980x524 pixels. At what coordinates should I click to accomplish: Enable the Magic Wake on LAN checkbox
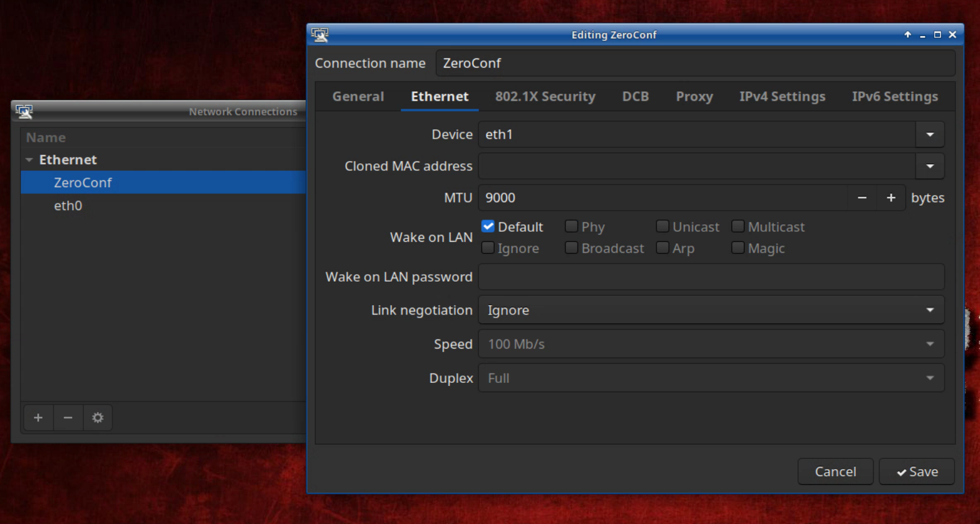pos(738,248)
